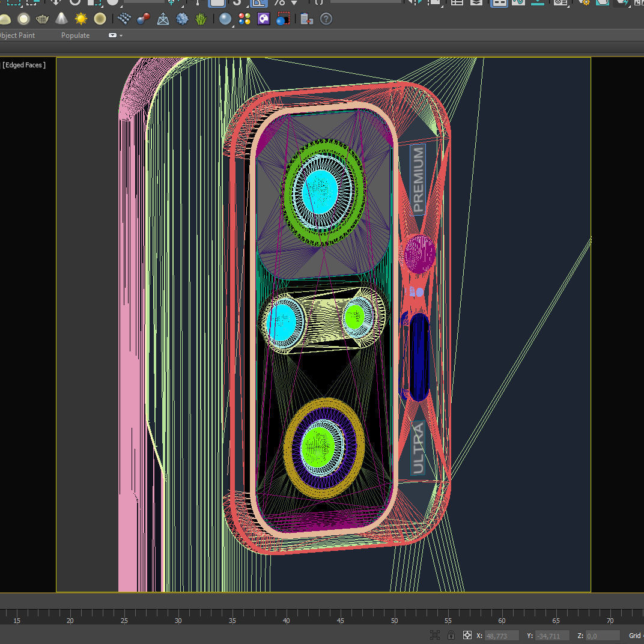644x644 pixels.
Task: Select the magenta sphere beside the camera module
Action: (x=419, y=254)
